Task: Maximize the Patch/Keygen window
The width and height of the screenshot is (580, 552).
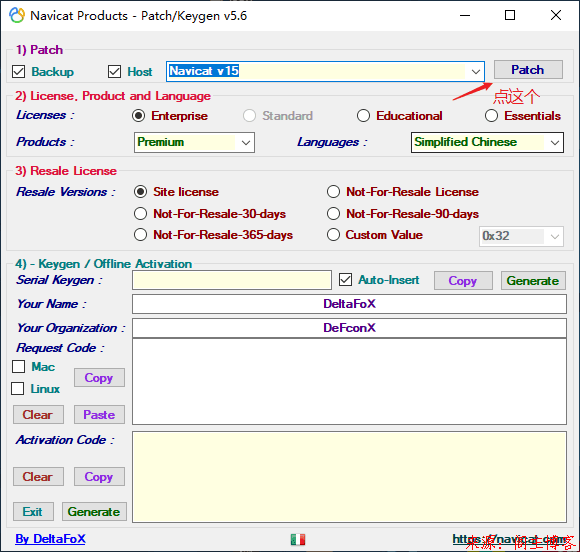Action: coord(510,16)
